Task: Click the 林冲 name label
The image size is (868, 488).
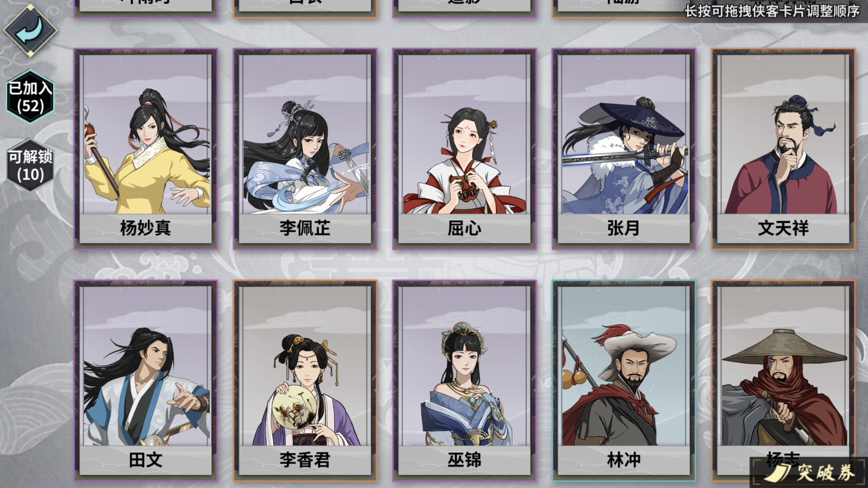Action: click(624, 460)
